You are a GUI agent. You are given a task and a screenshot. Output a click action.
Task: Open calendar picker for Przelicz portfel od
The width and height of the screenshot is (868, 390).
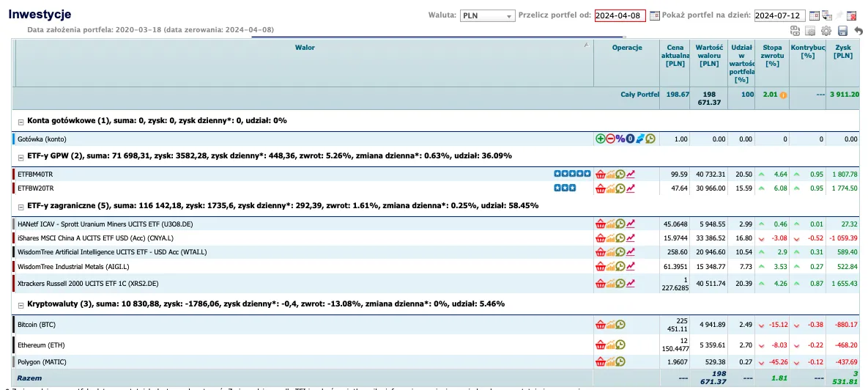point(654,15)
